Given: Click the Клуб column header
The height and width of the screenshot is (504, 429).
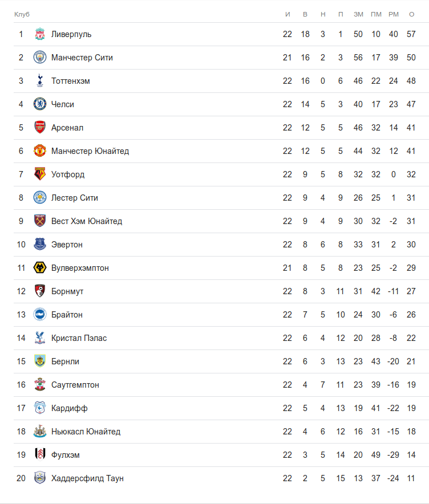Looking at the screenshot, I should [x=22, y=14].
